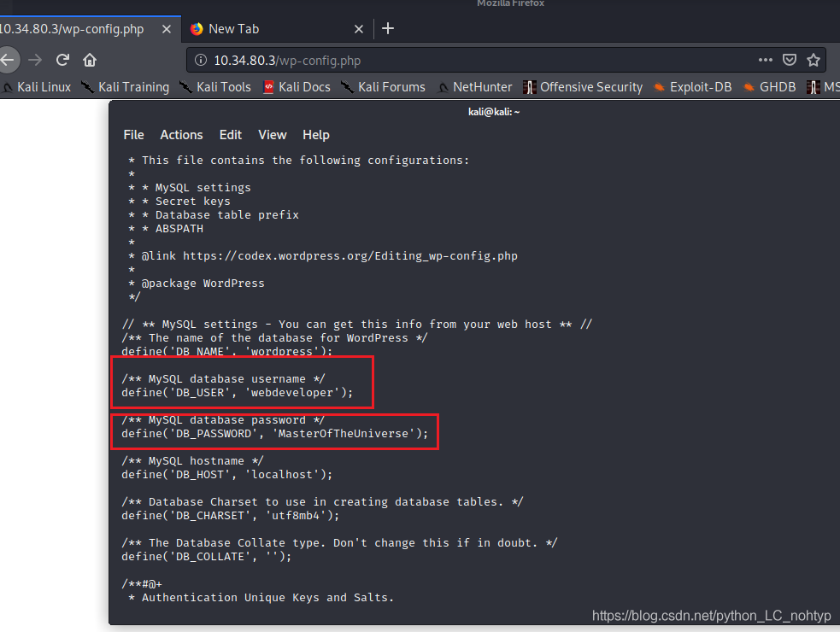The height and width of the screenshot is (632, 840).
Task: Close the wp-config.php tab
Action: pyautogui.click(x=167, y=29)
